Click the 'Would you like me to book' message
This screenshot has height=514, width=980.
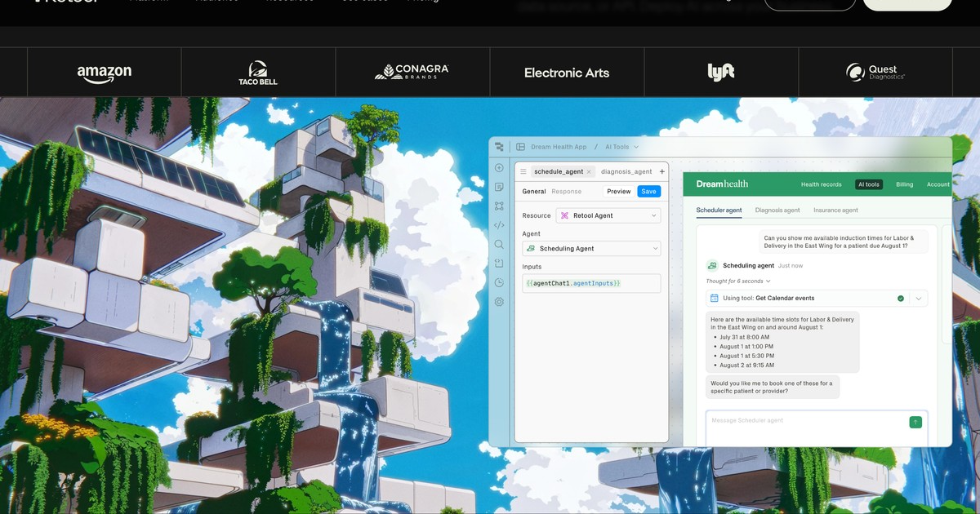(772, 387)
